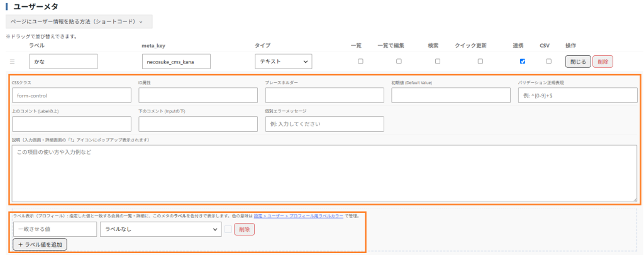
Task: Open the タイプ dropdown showing テキスト
Action: click(284, 61)
